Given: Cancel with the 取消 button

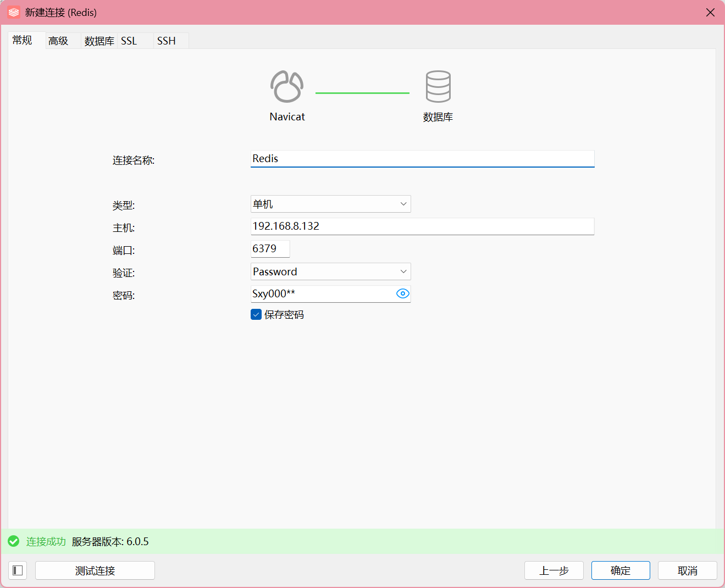Looking at the screenshot, I should (688, 570).
